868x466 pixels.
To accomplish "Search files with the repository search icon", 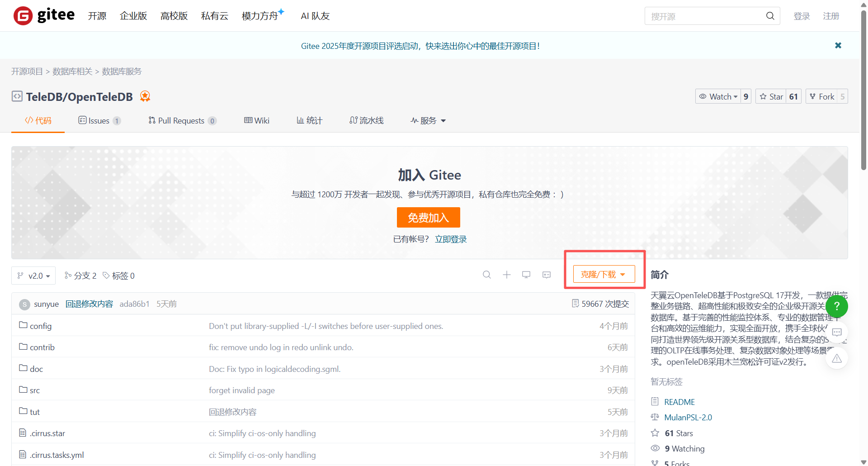I will (x=487, y=275).
